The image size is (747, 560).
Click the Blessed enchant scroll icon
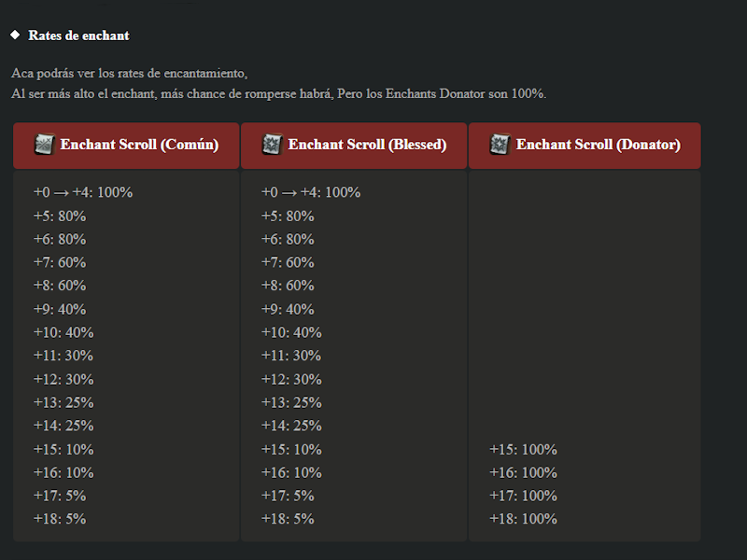tap(273, 145)
